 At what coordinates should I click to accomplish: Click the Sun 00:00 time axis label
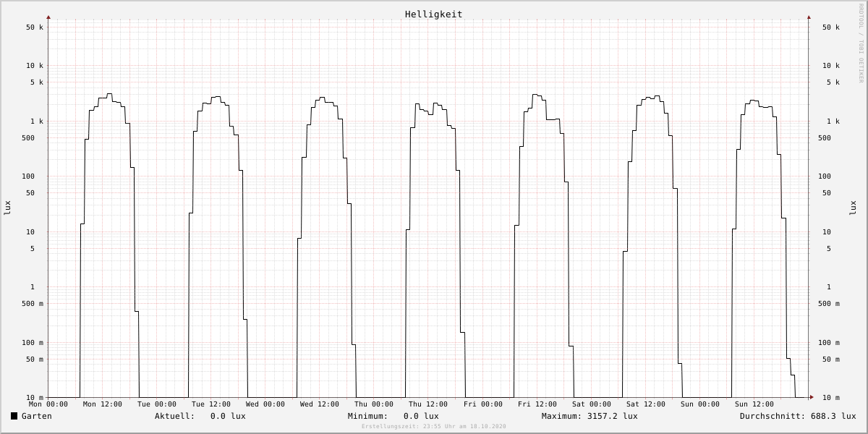pyautogui.click(x=700, y=404)
